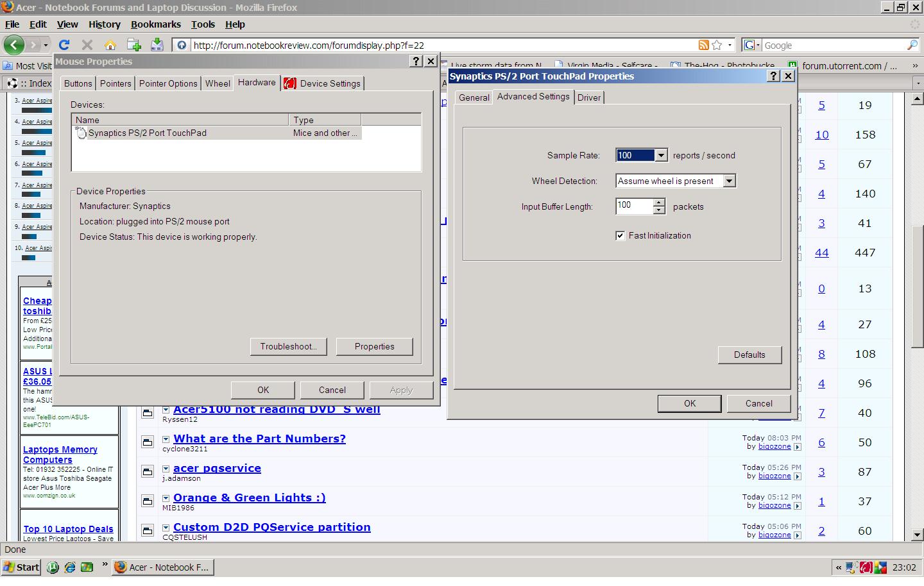Open the downloads icon in Firefox toolbar

[x=157, y=45]
